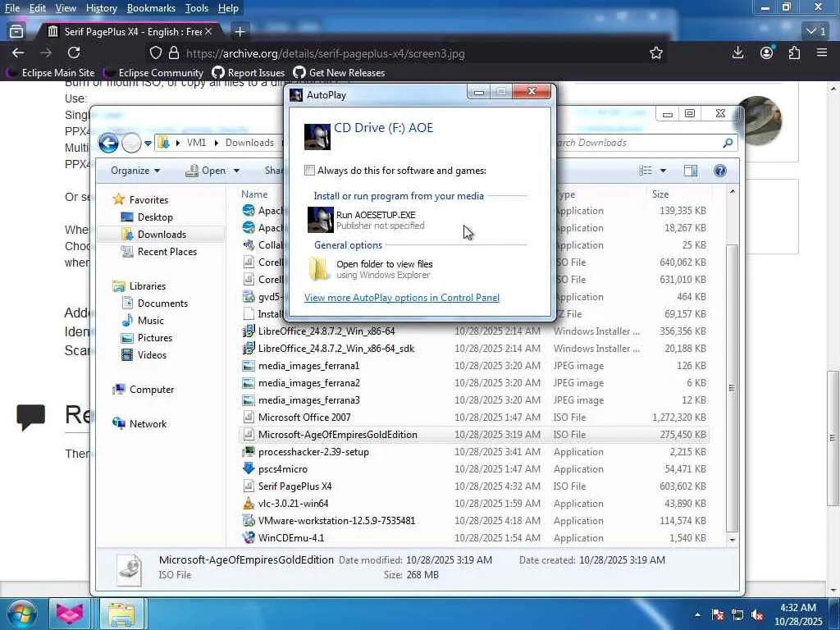
Task: Open Firefox Tools menu
Action: click(x=197, y=8)
